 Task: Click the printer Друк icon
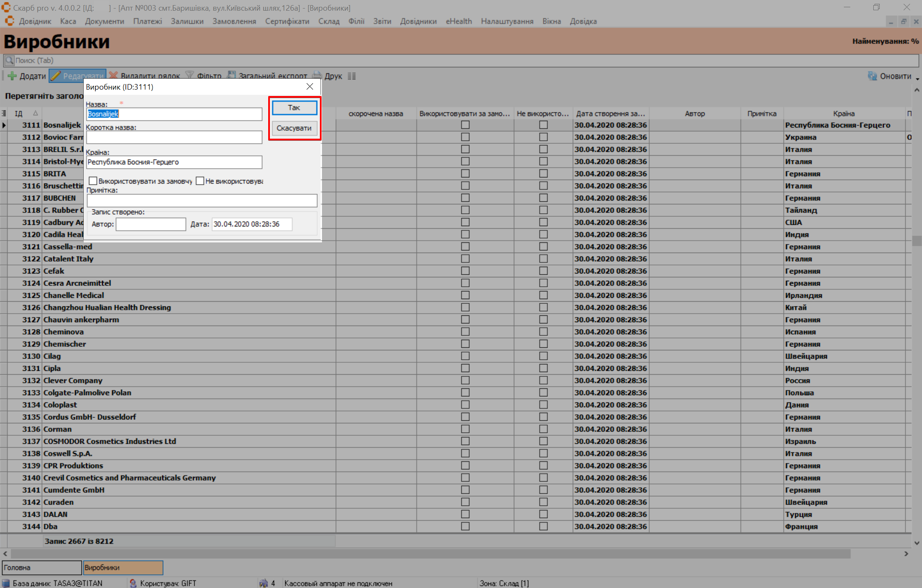tap(317, 76)
